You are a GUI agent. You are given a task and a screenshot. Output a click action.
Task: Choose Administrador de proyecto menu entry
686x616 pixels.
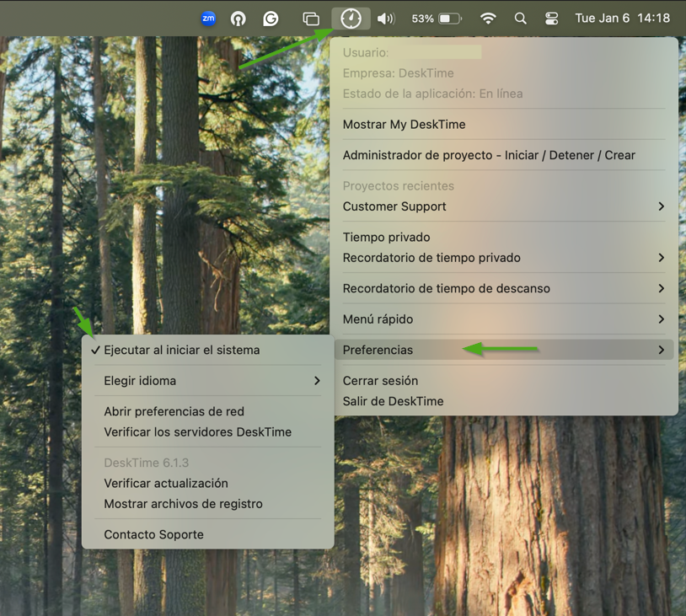pos(489,155)
